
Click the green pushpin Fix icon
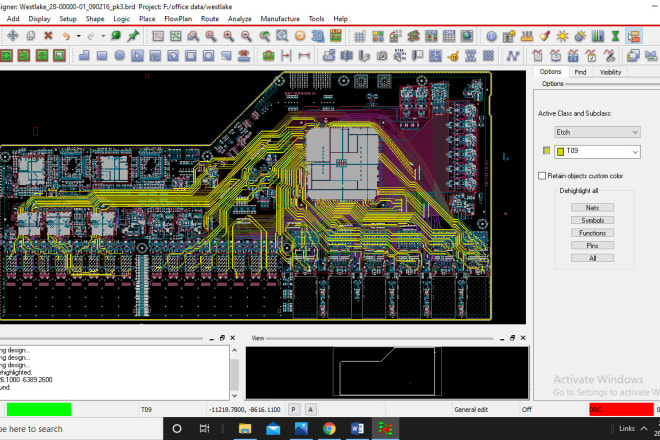[x=133, y=36]
